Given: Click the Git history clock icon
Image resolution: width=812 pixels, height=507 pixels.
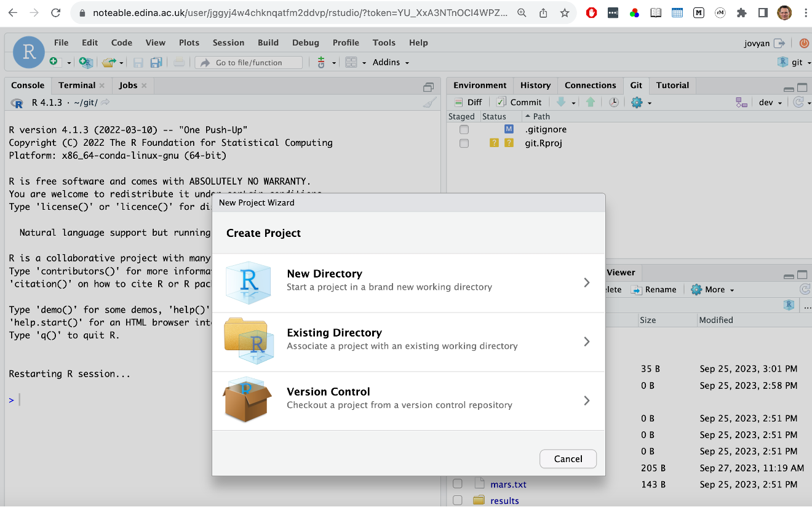Looking at the screenshot, I should point(614,102).
